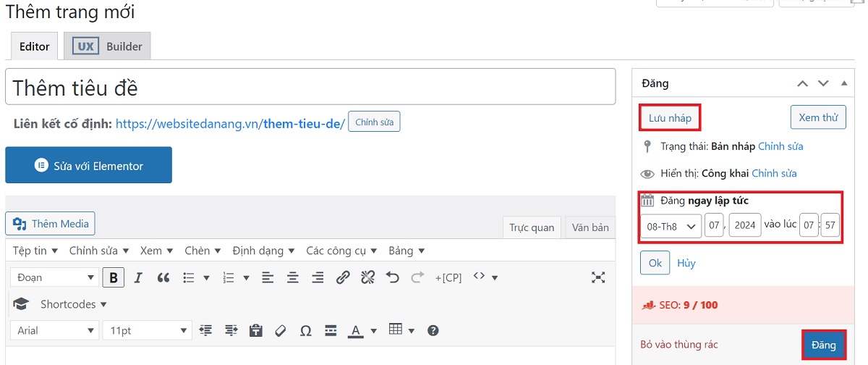This screenshot has width=868, height=365.
Task: Click the Thêm Media button
Action: (50, 224)
